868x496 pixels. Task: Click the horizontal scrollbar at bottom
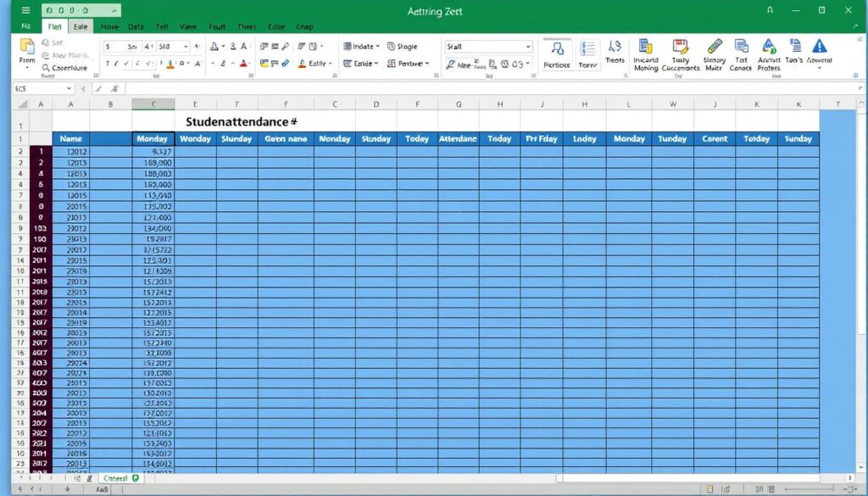point(692,477)
